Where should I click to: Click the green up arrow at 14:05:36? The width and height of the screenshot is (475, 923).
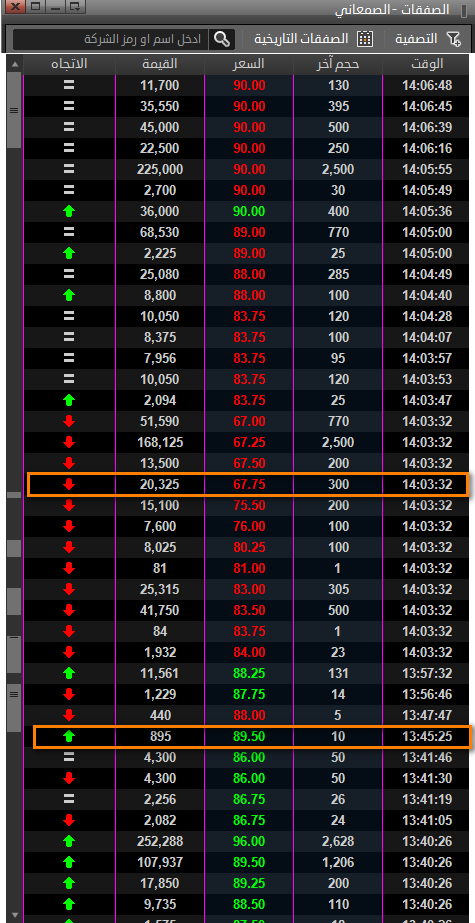(69, 211)
